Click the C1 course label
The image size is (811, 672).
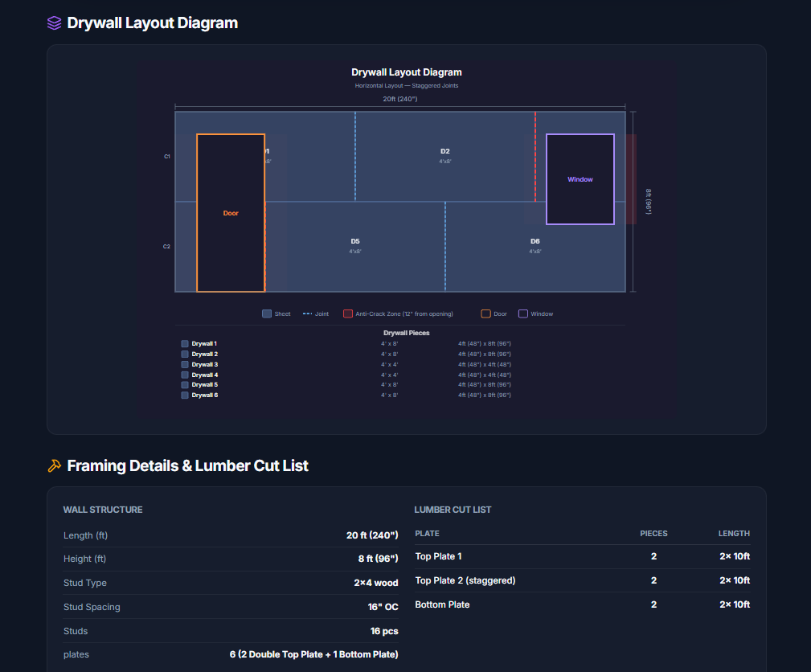[166, 157]
